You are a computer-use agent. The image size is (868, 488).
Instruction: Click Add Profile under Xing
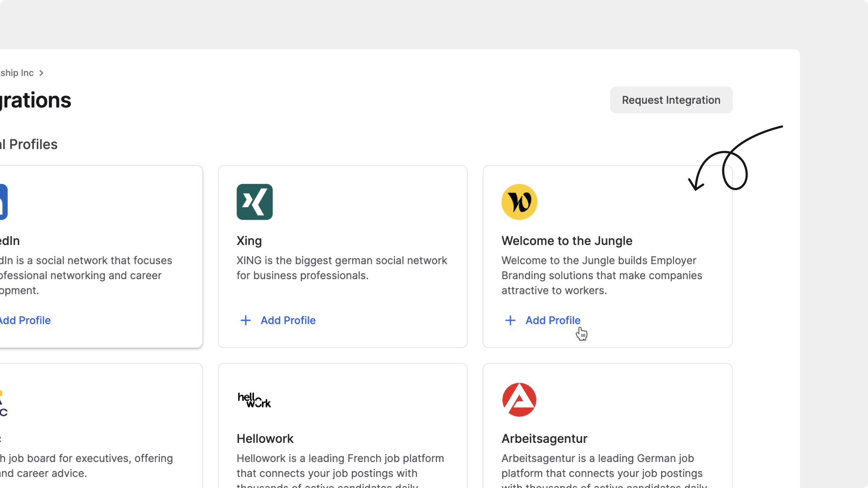coord(288,320)
